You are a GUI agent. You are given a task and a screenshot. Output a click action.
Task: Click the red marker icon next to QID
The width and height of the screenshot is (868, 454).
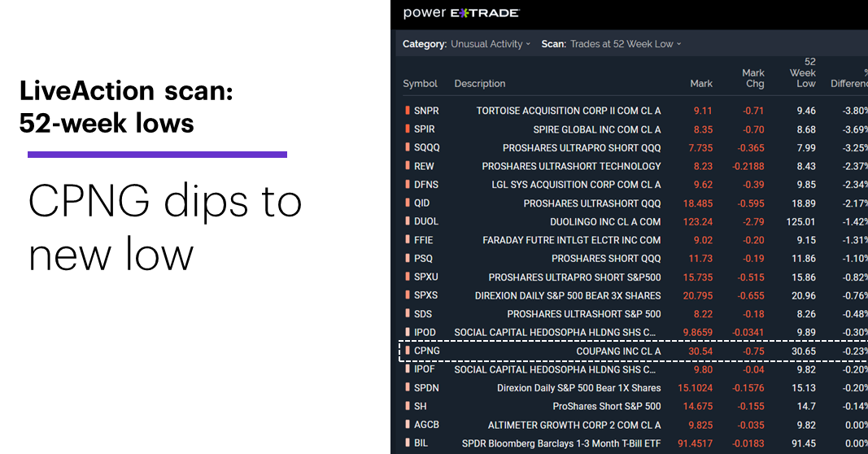(408, 203)
